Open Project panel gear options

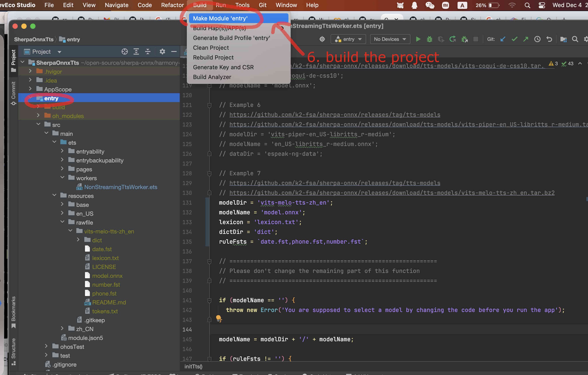(162, 51)
